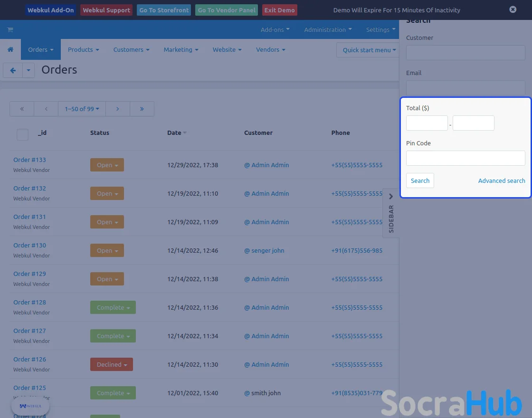Go to next page of orders
This screenshot has height=418, width=532.
coord(117,109)
